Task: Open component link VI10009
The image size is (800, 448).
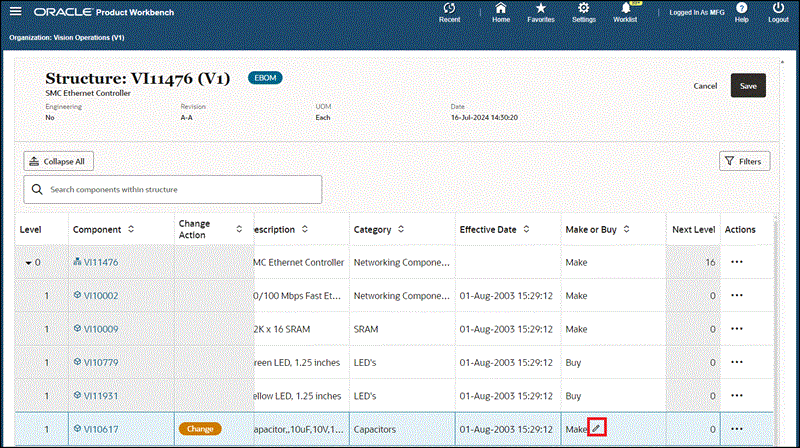Action: pos(101,329)
